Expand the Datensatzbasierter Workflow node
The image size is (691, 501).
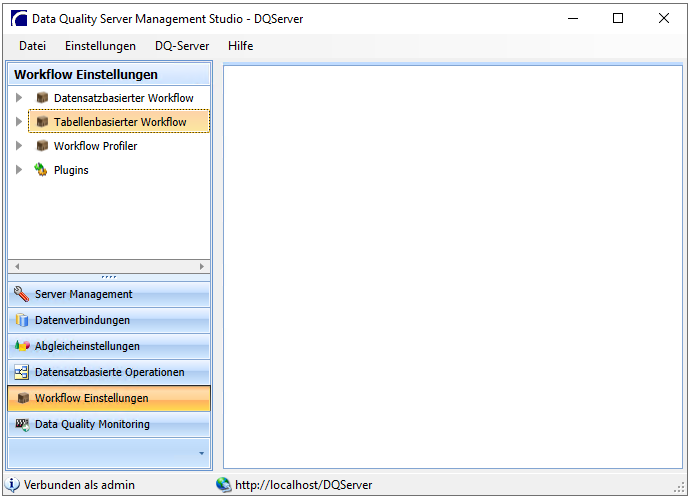tap(19, 97)
